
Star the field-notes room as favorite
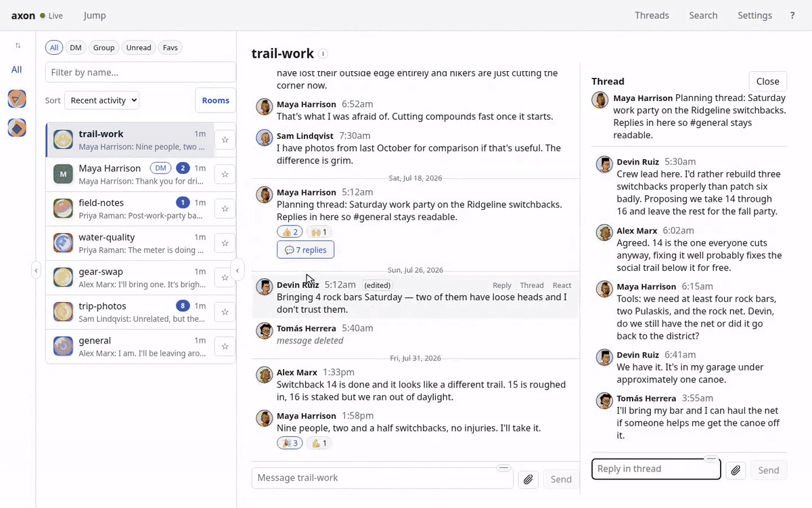[225, 209]
